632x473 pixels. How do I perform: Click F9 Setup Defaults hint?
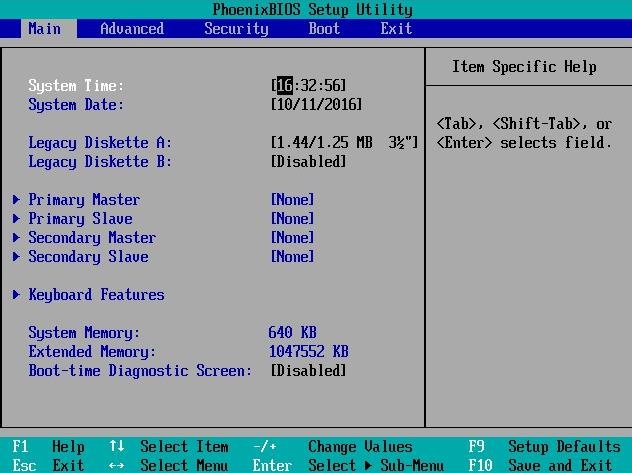tap(544, 446)
